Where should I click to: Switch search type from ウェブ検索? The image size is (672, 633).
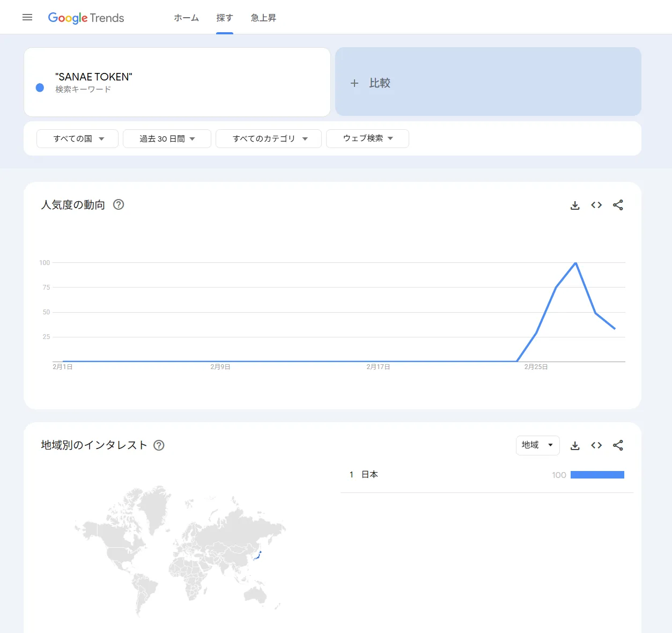pyautogui.click(x=367, y=138)
